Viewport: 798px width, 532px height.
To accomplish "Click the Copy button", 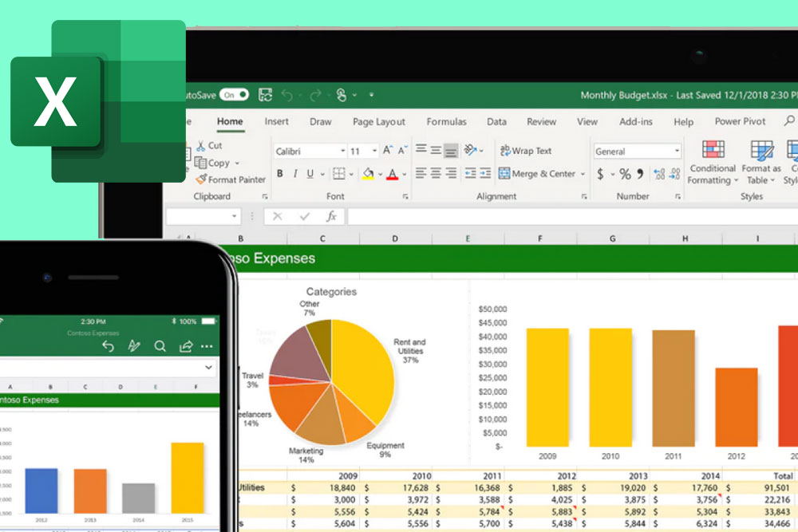I will 212,163.
